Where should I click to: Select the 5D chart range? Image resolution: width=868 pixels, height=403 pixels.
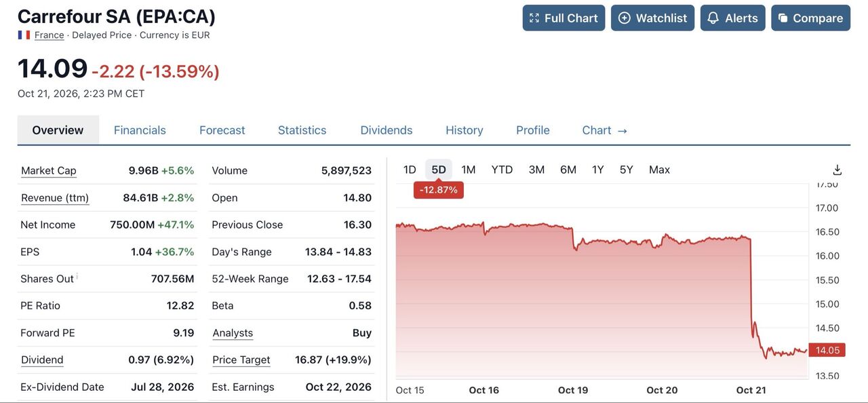pos(439,170)
